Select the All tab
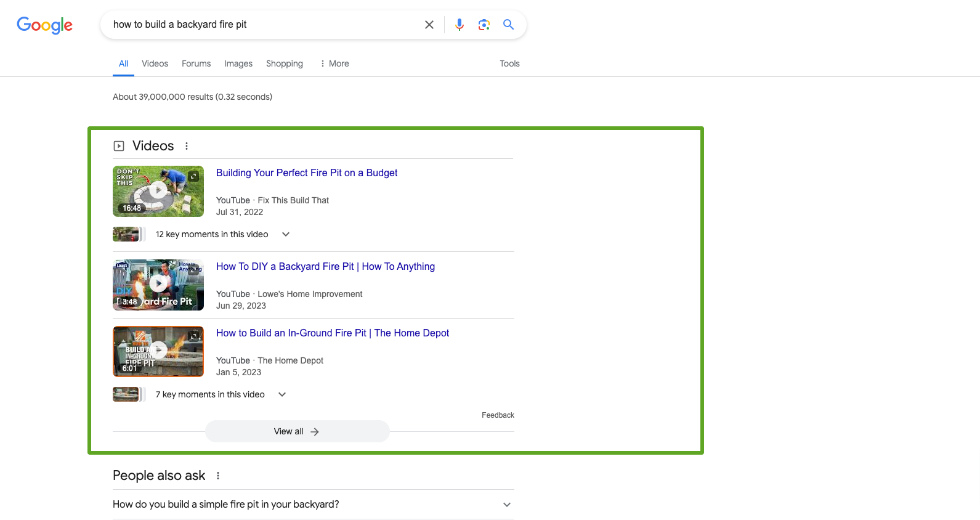The image size is (980, 520). click(123, 63)
